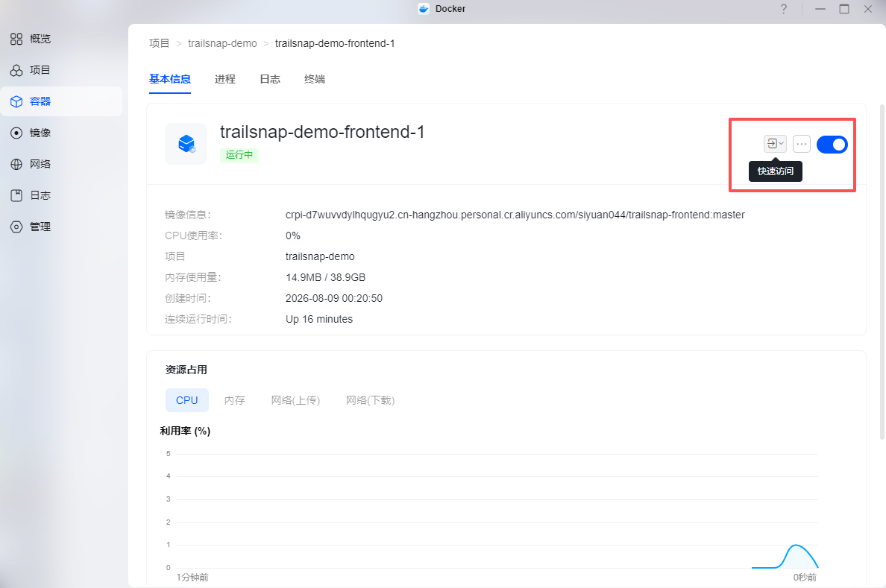Switch to the 进程 tab
Viewport: 886px width, 588px height.
[225, 79]
